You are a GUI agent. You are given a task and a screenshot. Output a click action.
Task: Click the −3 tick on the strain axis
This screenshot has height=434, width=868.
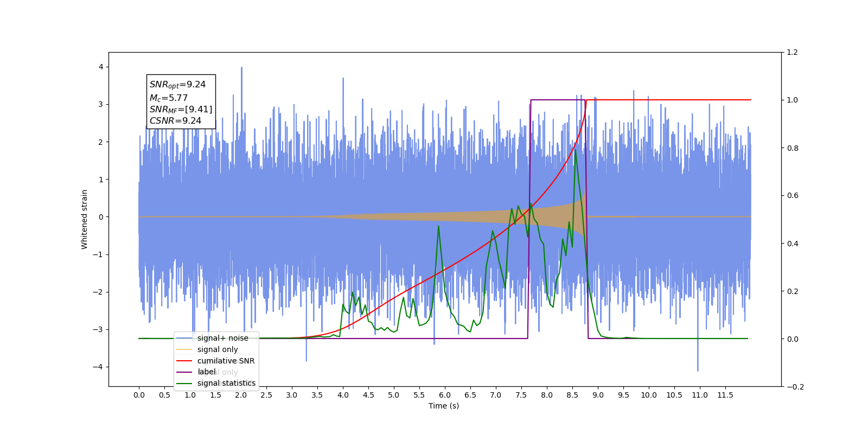point(98,329)
